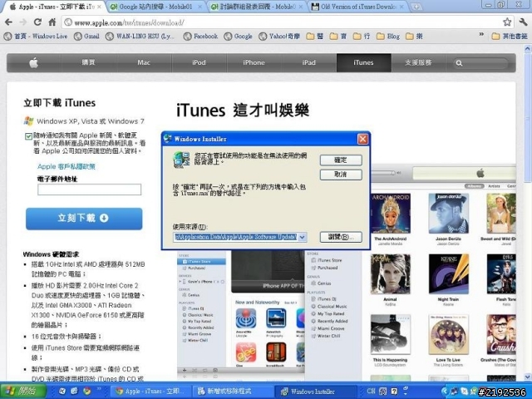Reload the page using the refresh icon

(37, 22)
